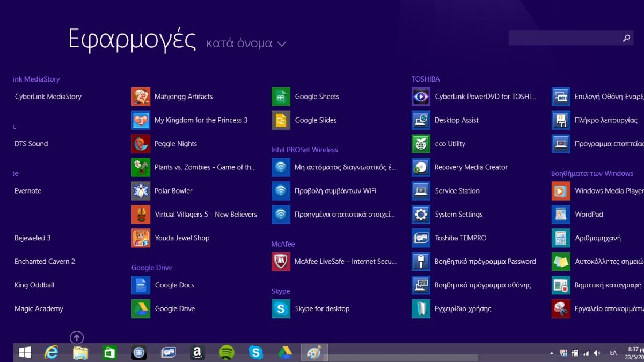Open the CyberLink MediaStory entry
Viewport: 644px width, 362px height.
tap(48, 97)
